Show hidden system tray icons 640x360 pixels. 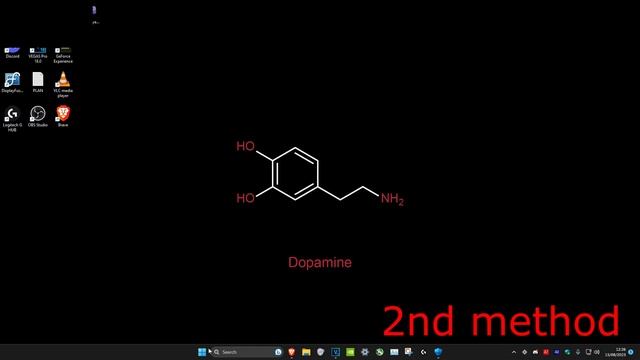[x=514, y=352]
